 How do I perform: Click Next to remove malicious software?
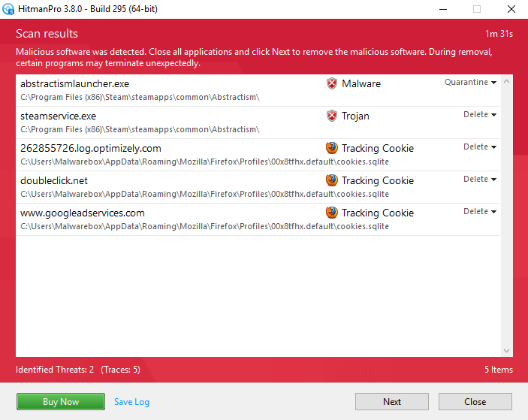(x=391, y=402)
